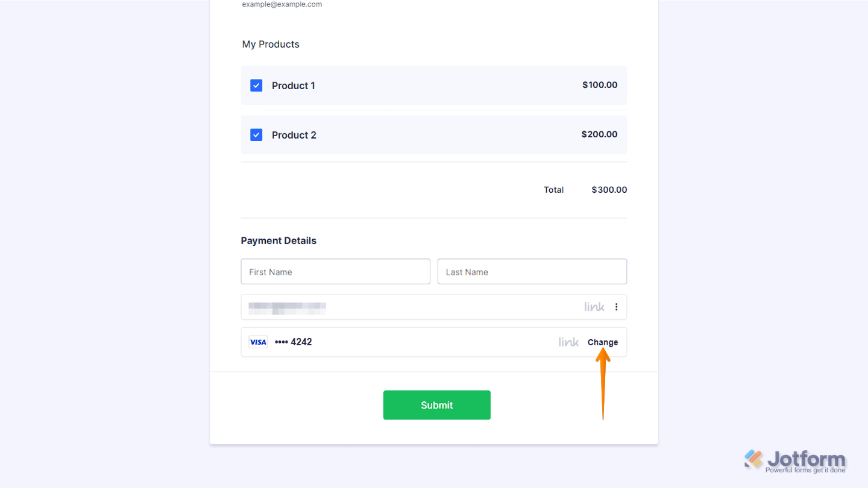Open Link payment options on the card row
Screen dimensions: 868x488
click(567, 342)
